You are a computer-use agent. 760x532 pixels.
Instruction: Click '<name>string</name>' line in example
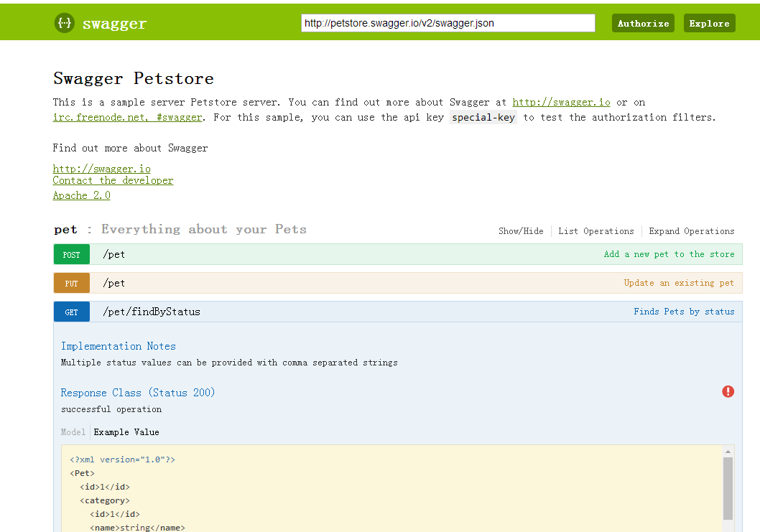(137, 527)
